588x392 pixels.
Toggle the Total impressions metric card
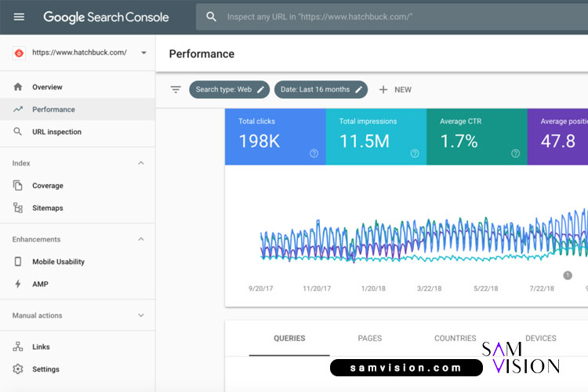click(376, 137)
